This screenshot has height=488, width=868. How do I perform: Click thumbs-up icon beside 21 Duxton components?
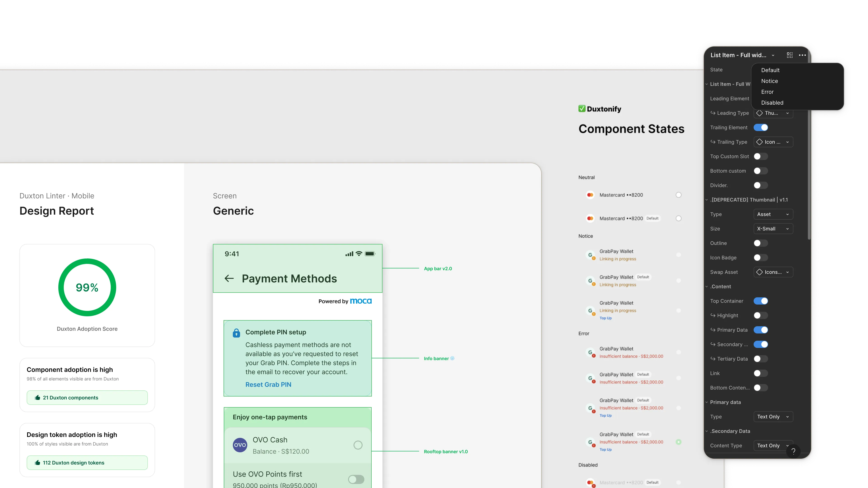pyautogui.click(x=37, y=397)
